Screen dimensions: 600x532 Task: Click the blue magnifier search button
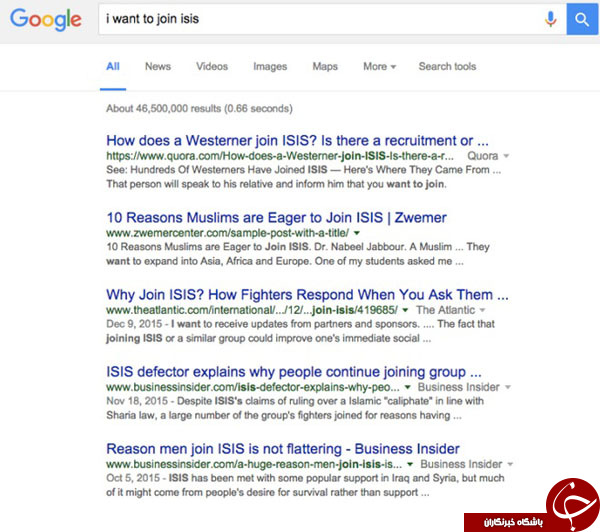(x=582, y=19)
